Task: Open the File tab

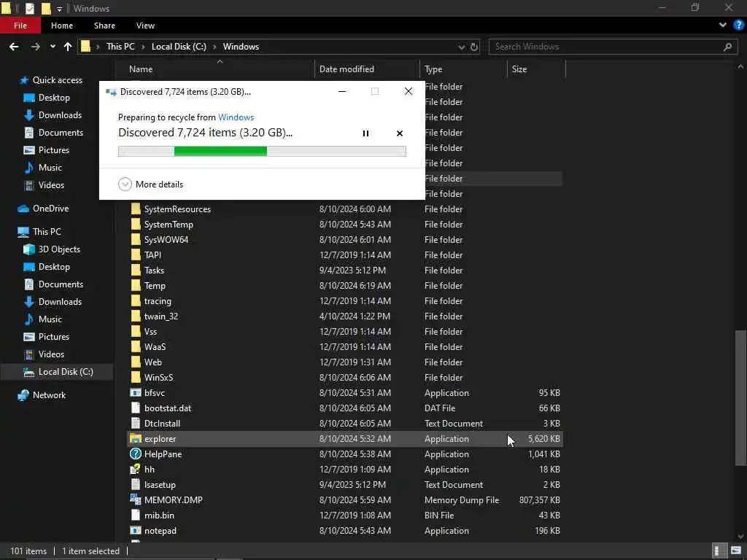Action: coord(20,26)
